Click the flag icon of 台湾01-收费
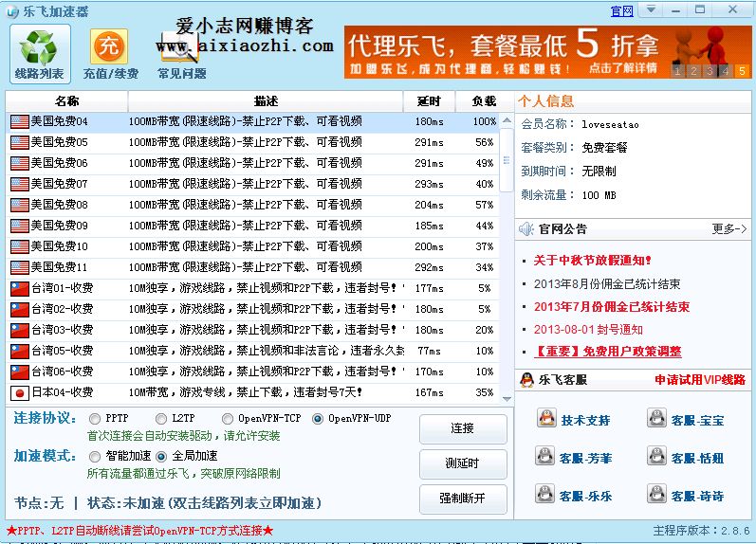The width and height of the screenshot is (756, 544). click(x=20, y=289)
